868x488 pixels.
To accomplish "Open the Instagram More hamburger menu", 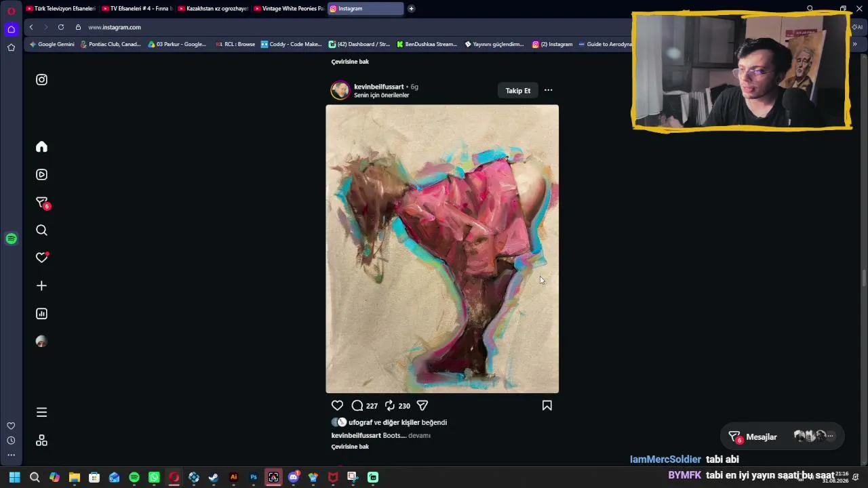I will [41, 412].
